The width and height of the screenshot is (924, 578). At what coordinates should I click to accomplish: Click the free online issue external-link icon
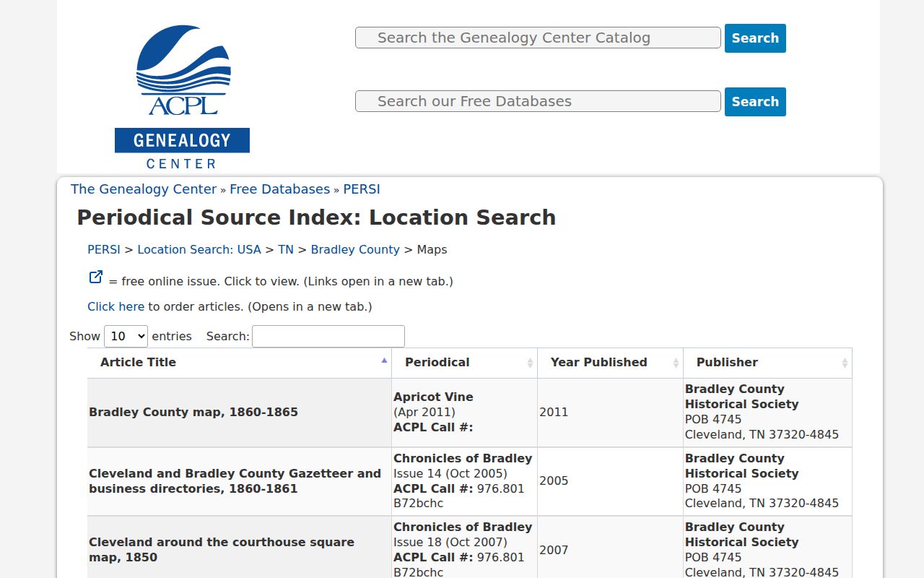pos(95,277)
